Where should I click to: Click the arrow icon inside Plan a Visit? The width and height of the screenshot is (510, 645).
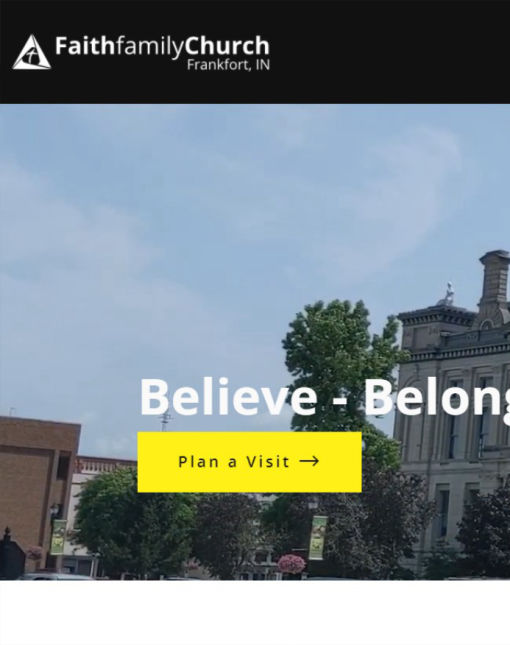(309, 461)
